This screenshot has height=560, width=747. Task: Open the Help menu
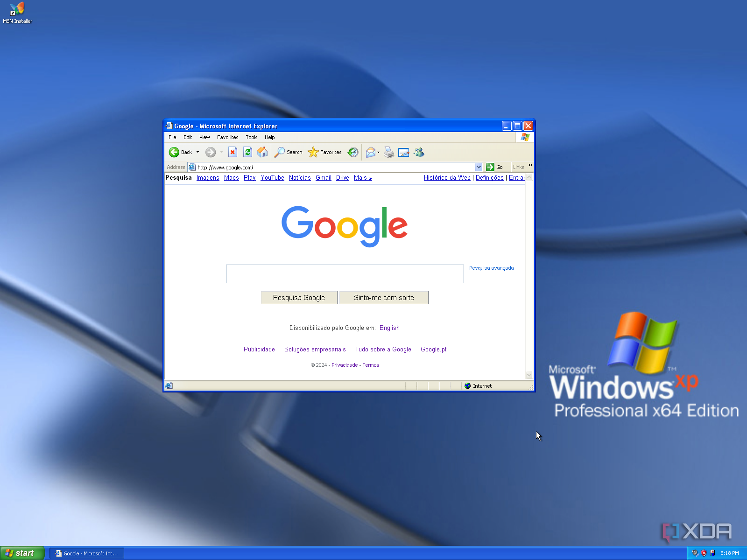pos(270,137)
